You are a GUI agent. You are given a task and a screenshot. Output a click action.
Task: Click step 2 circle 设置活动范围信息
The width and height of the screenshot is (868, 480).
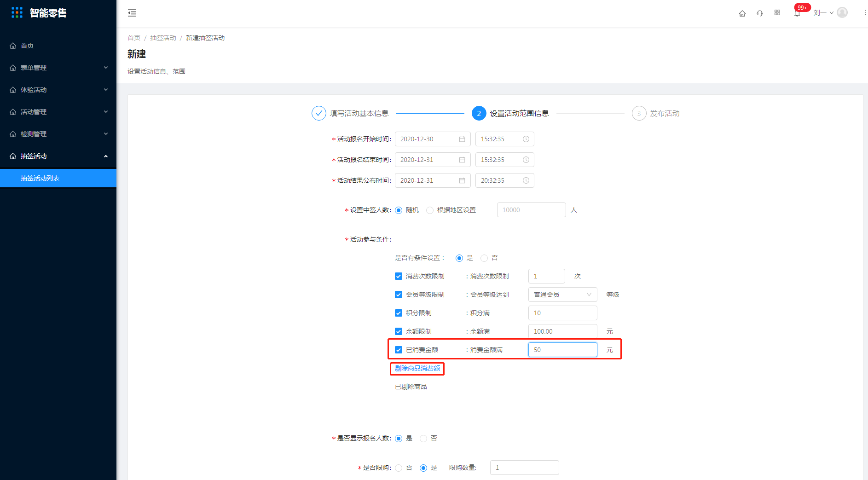point(479,113)
